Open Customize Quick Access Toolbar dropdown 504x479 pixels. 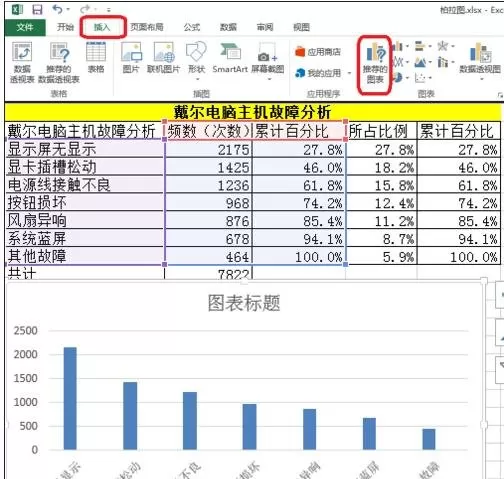pyautogui.click(x=108, y=10)
